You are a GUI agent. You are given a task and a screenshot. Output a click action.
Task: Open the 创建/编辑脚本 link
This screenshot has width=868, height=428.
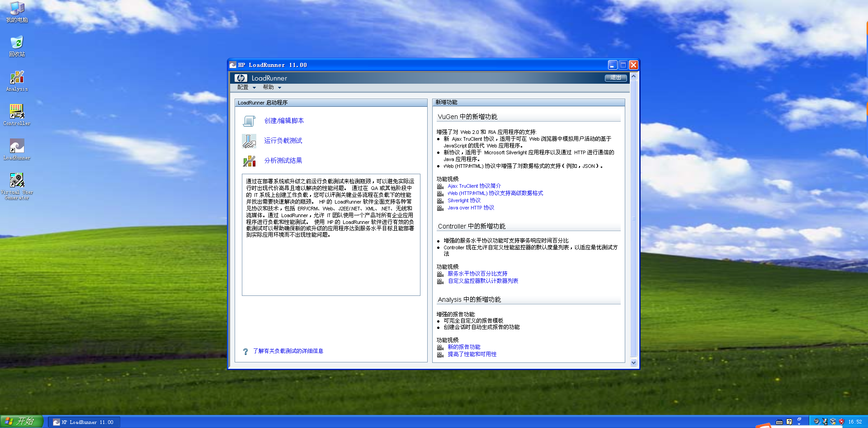pyautogui.click(x=284, y=121)
